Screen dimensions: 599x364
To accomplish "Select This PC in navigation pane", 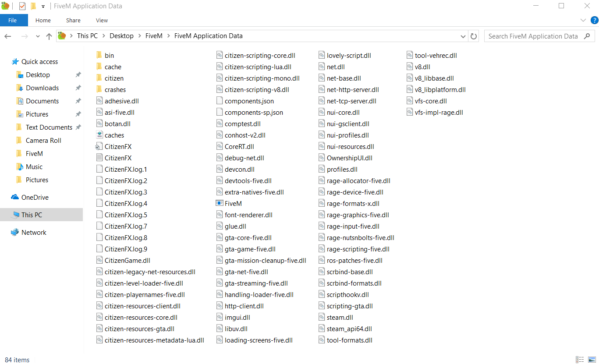I will pos(41,215).
